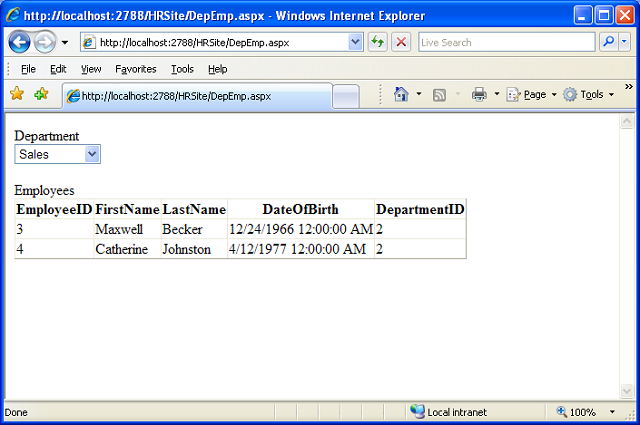
Task: Click the 12/24/1966 date of birth cell
Action: click(x=301, y=229)
